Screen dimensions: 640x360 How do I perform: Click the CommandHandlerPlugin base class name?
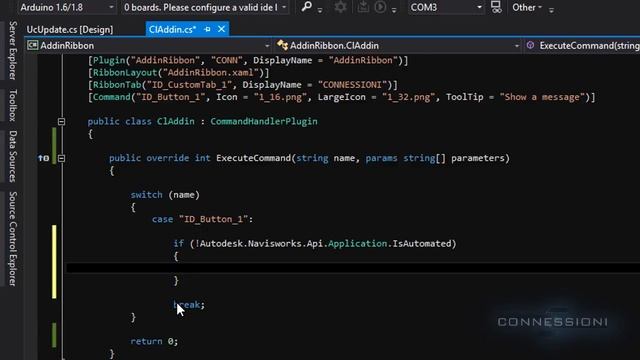click(264, 121)
